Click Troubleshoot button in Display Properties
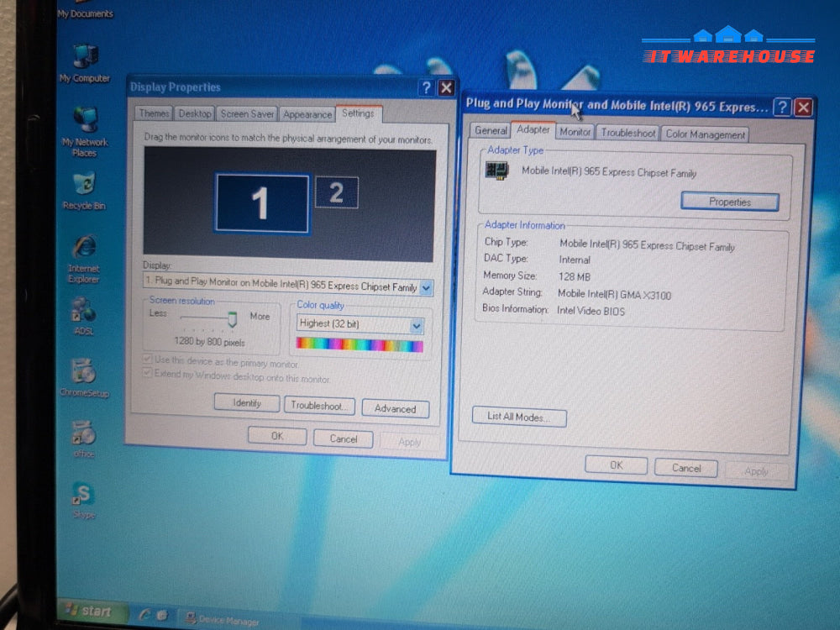The height and width of the screenshot is (630, 840). coord(319,406)
